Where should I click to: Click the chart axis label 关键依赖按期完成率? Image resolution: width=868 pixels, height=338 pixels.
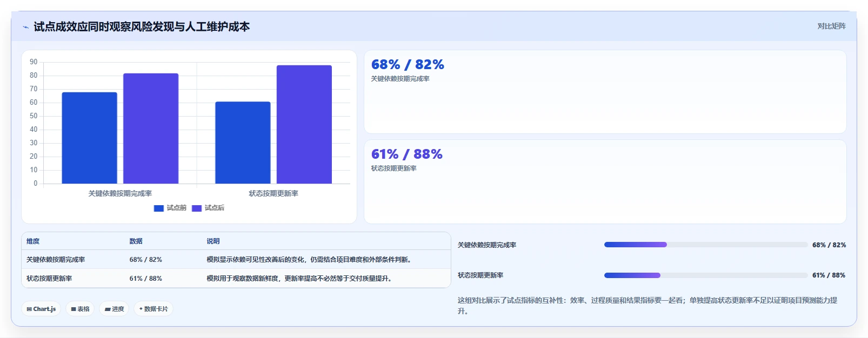click(120, 193)
